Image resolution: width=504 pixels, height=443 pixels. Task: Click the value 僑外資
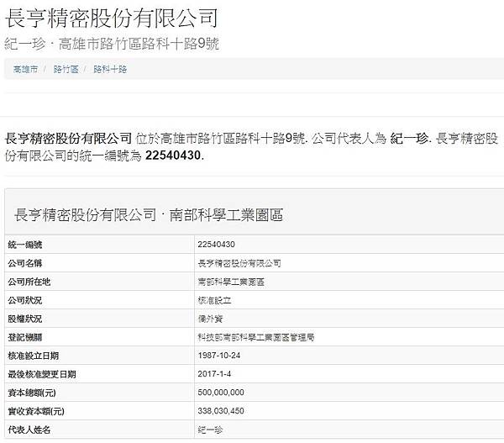coord(210,319)
